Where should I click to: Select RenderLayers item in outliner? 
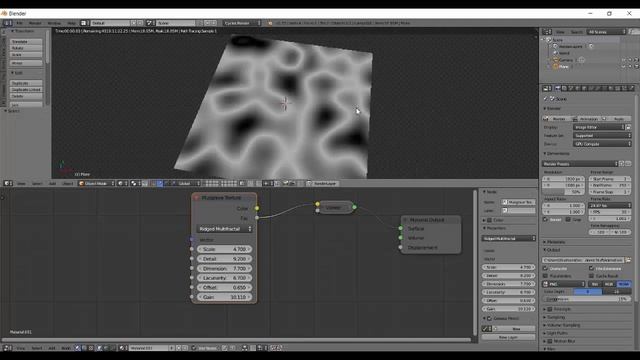tap(571, 47)
